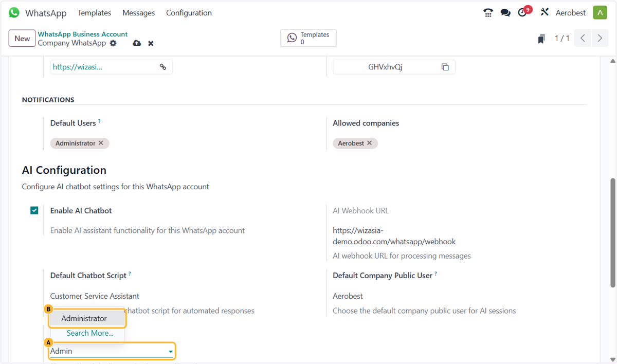Open the Templates menu
The image size is (617, 364).
94,13
